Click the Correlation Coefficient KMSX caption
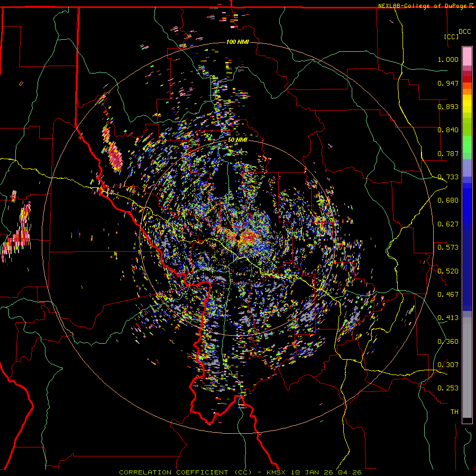Image resolution: width=476 pixels, height=476 pixels. [240, 472]
